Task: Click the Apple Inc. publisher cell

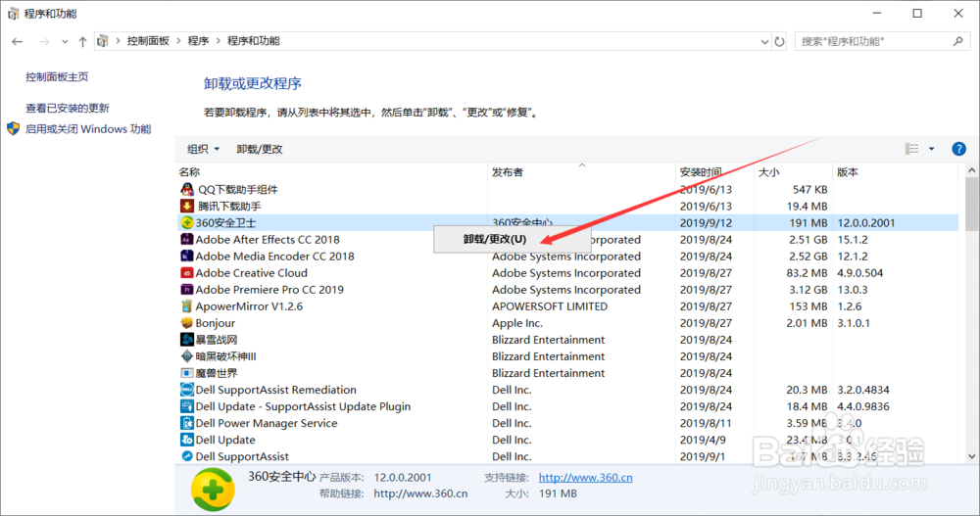Action: (516, 323)
